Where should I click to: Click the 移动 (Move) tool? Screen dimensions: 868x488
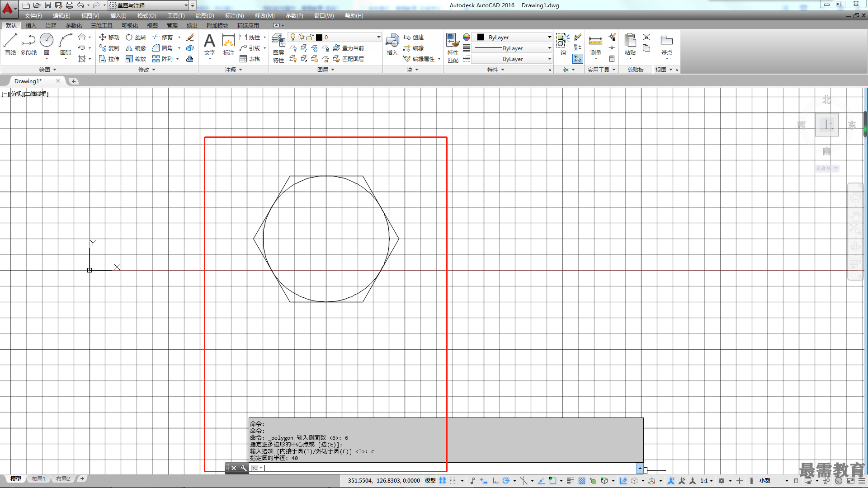109,37
